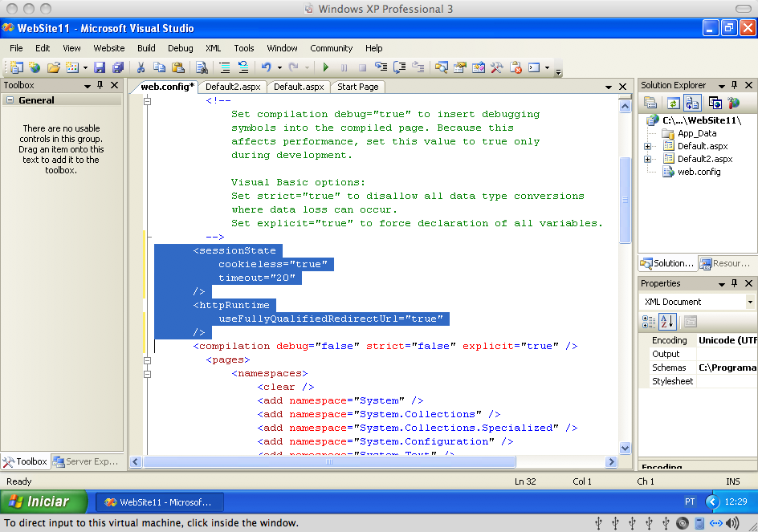
Task: Open the active files list dropdown arrow
Action: coord(609,87)
